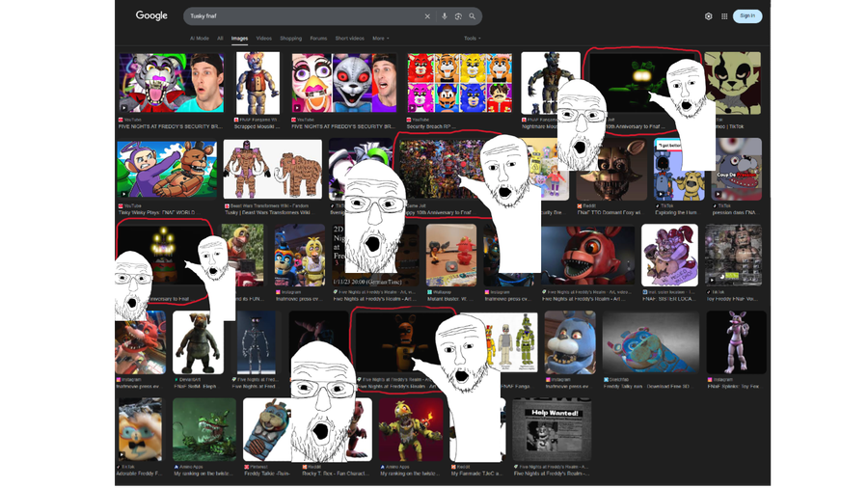Expand the More dropdown

point(380,39)
